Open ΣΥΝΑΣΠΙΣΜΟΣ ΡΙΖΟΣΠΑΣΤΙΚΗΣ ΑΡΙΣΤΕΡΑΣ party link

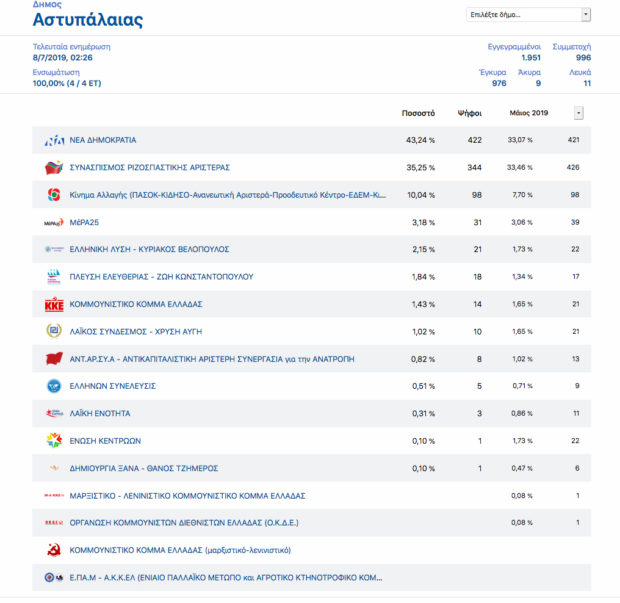pyautogui.click(x=150, y=167)
